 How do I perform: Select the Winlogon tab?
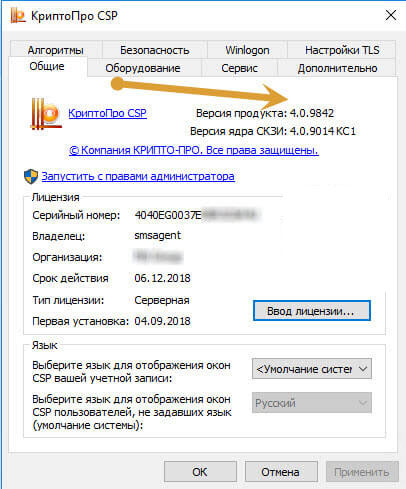(247, 50)
